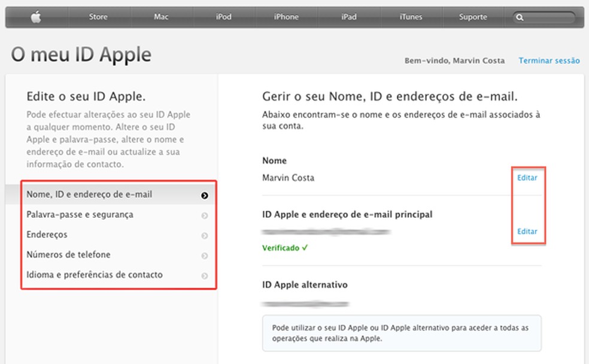This screenshot has height=364, width=589.
Task: Open the iPod section
Action: pos(223,17)
